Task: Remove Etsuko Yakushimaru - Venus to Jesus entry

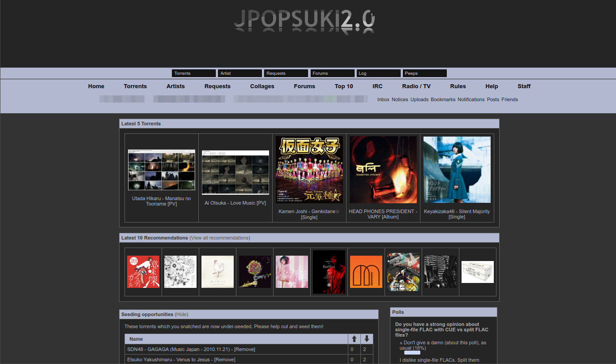Action: [225, 360]
